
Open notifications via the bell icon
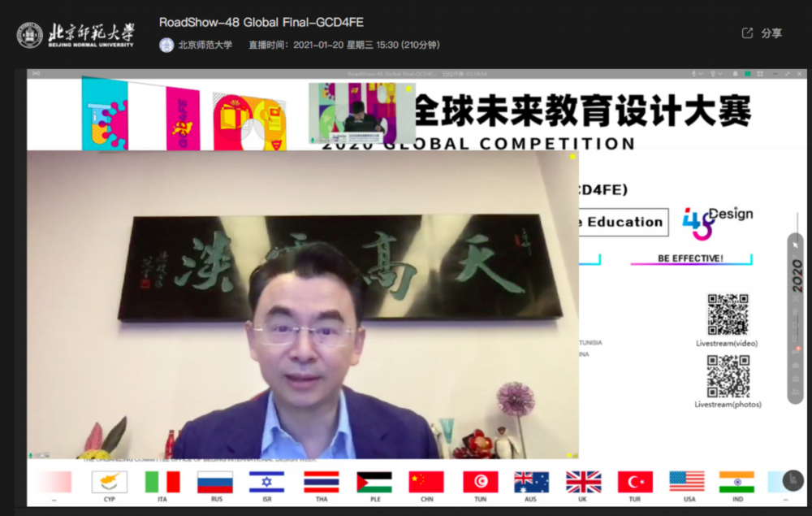click(x=735, y=74)
